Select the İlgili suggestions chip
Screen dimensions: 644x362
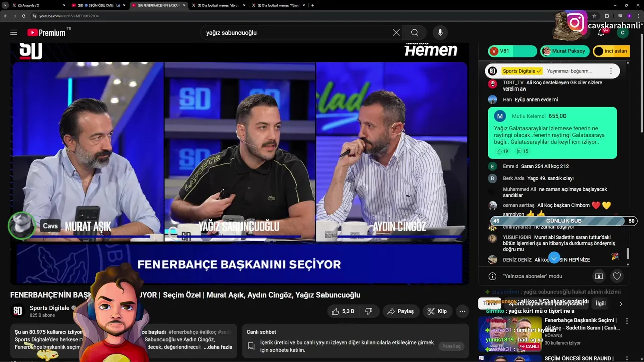tap(601, 303)
